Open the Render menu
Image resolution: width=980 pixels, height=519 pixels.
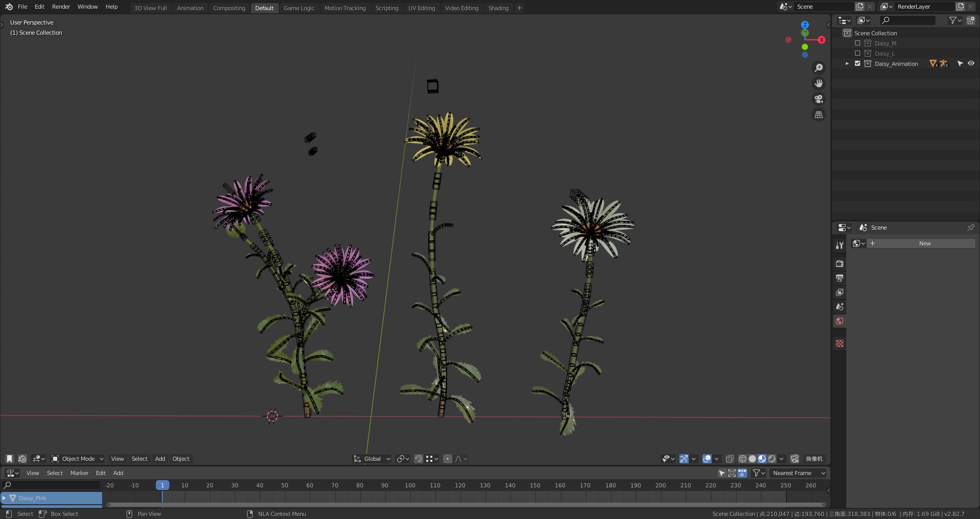pyautogui.click(x=61, y=7)
